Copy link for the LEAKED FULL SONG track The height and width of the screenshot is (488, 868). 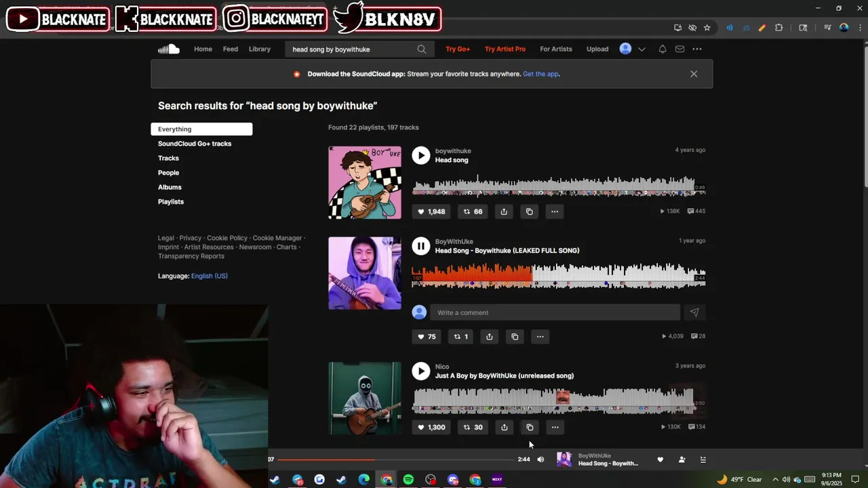[x=515, y=336]
